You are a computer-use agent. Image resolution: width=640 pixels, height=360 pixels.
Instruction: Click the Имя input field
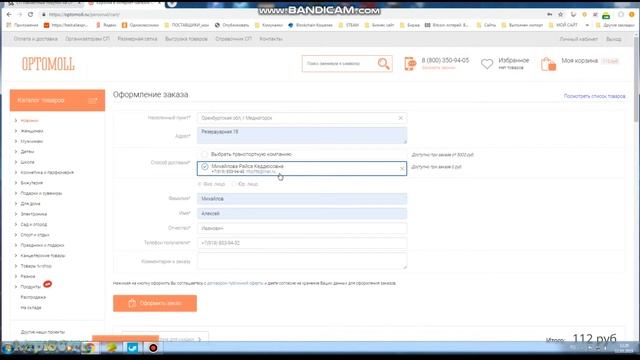coord(302,213)
